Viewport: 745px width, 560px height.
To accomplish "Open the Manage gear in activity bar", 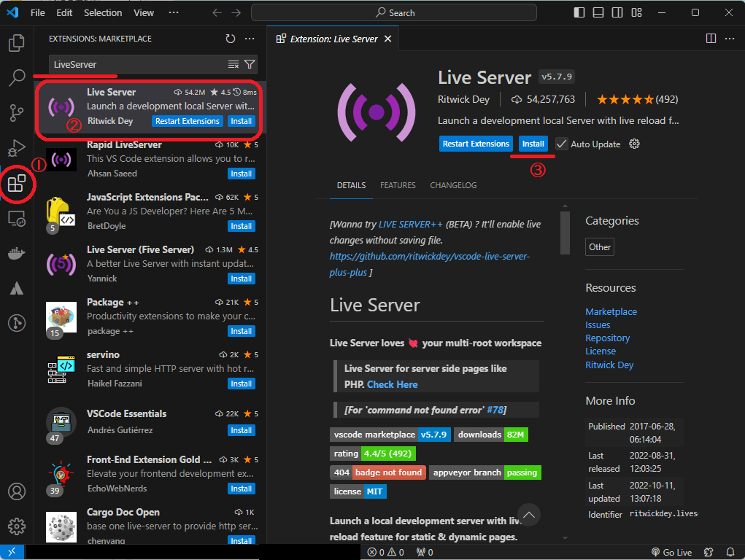I will [x=17, y=526].
